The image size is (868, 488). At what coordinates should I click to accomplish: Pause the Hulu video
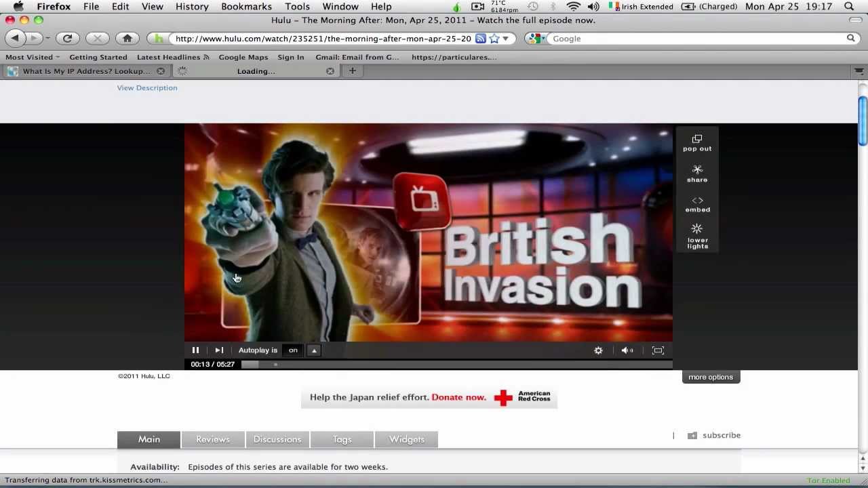pos(195,350)
